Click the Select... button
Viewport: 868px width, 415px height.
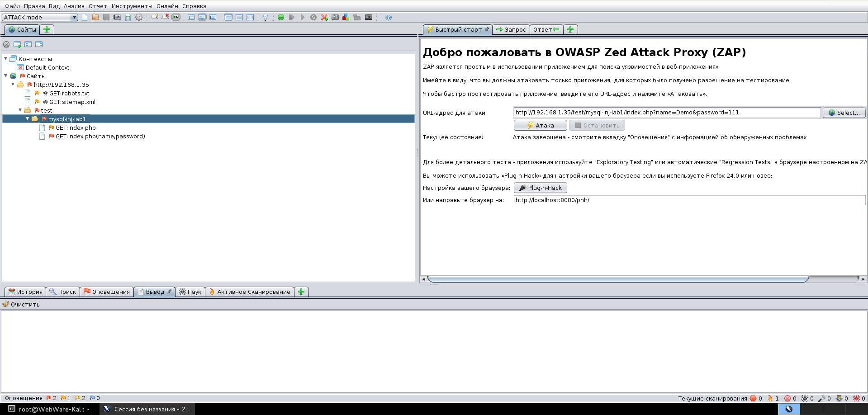click(x=844, y=113)
